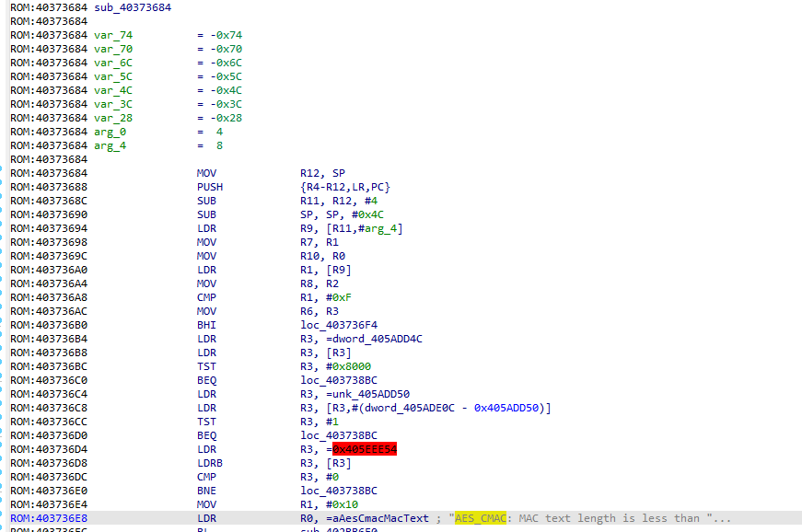Select the #0x10 immediate value

[x=342, y=504]
